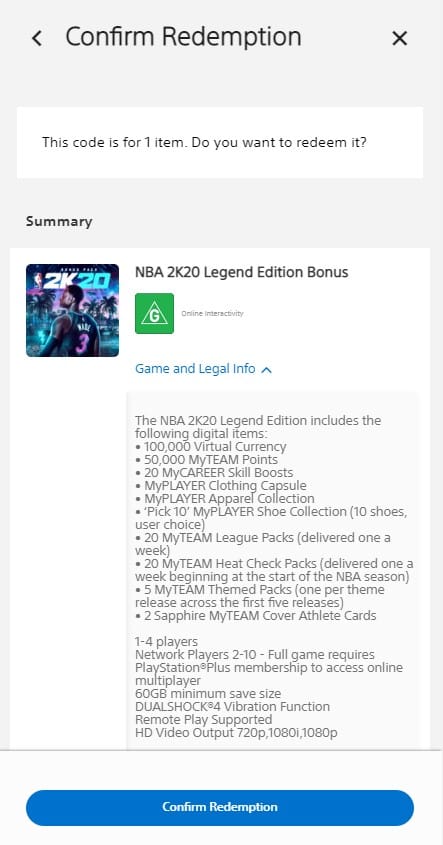The height and width of the screenshot is (845, 443).
Task: Go back using the left arrow icon
Action: (37, 38)
